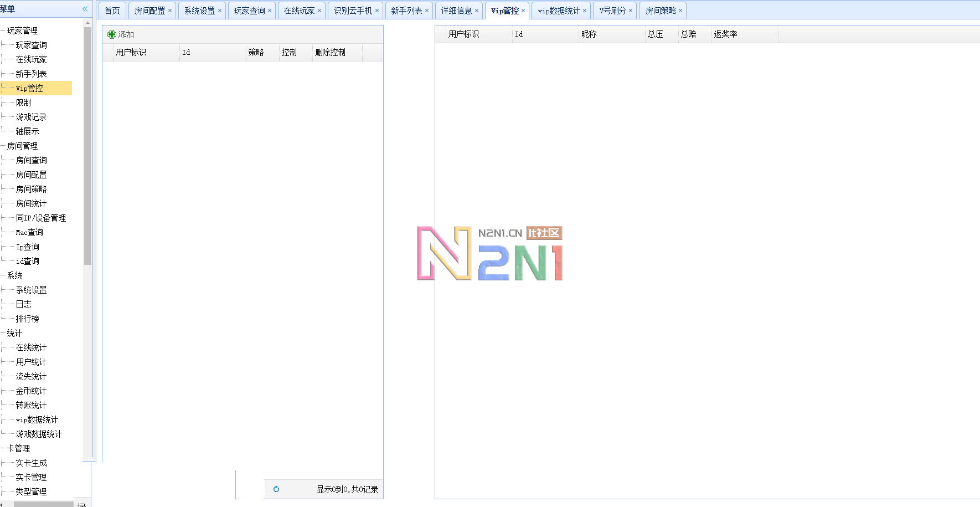The image size is (980, 507).
Task: Sort by 返奖率 column header
Action: point(725,34)
